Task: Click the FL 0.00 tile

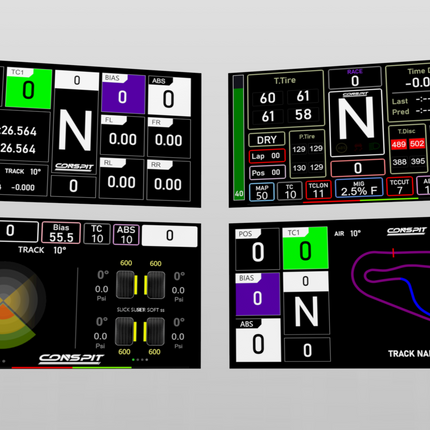Action: pyautogui.click(x=123, y=136)
